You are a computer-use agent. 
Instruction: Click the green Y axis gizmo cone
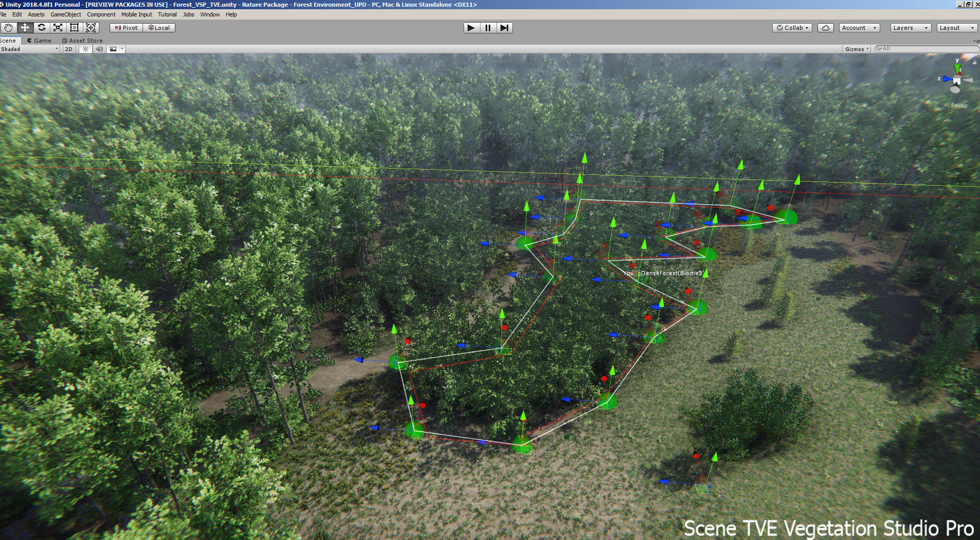click(957, 68)
